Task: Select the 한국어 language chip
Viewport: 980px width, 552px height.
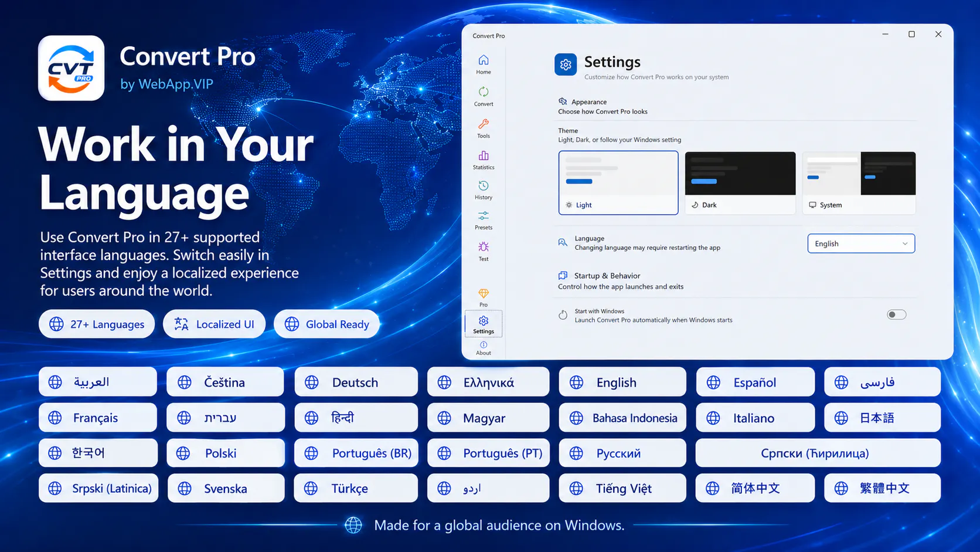Action: (x=98, y=453)
